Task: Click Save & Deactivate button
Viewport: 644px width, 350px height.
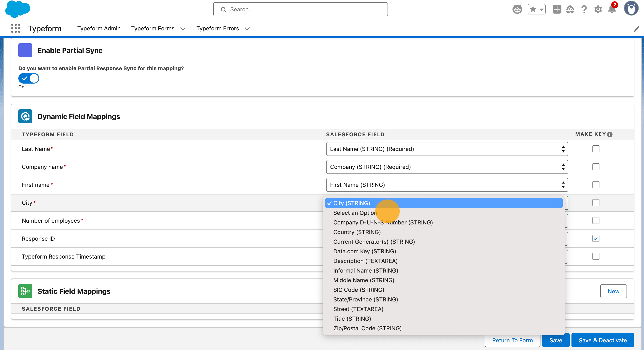Action: tap(602, 341)
